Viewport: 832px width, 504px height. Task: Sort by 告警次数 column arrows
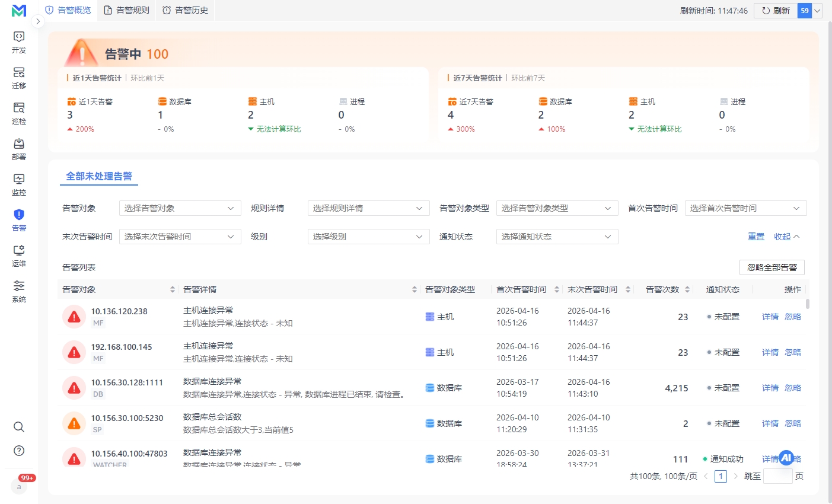click(687, 289)
